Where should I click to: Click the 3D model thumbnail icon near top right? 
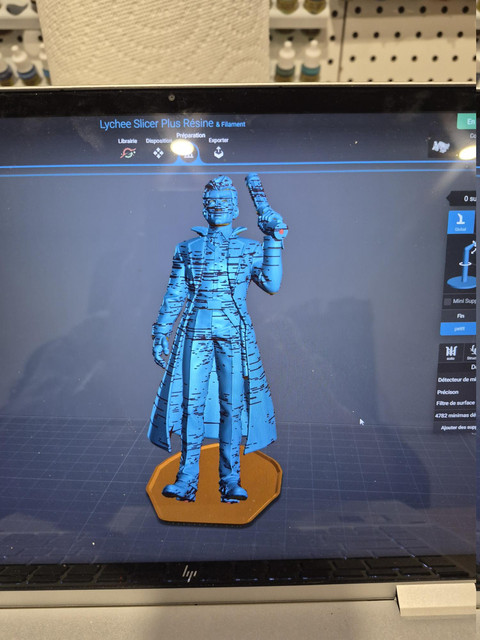[x=441, y=147]
